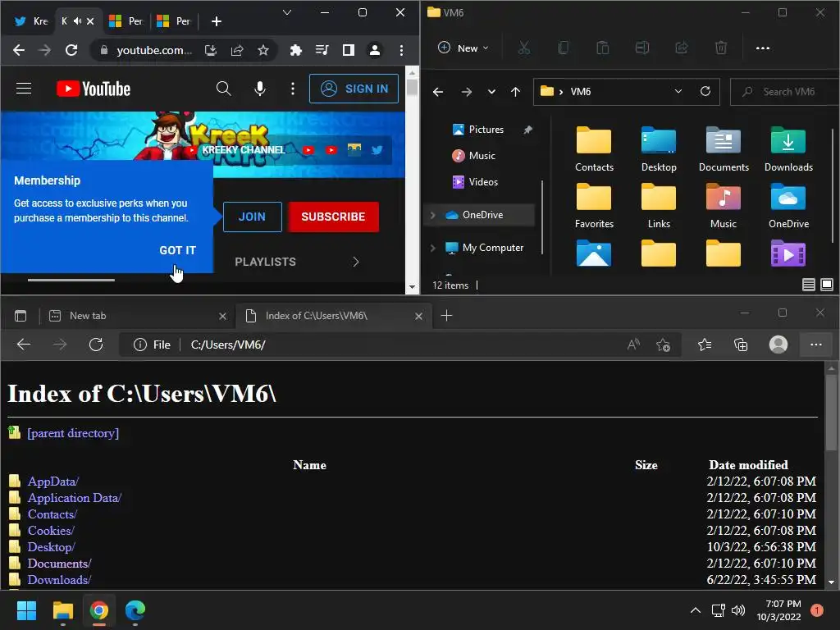Switch File Explorer to details view
840x630 pixels.
coord(808,285)
